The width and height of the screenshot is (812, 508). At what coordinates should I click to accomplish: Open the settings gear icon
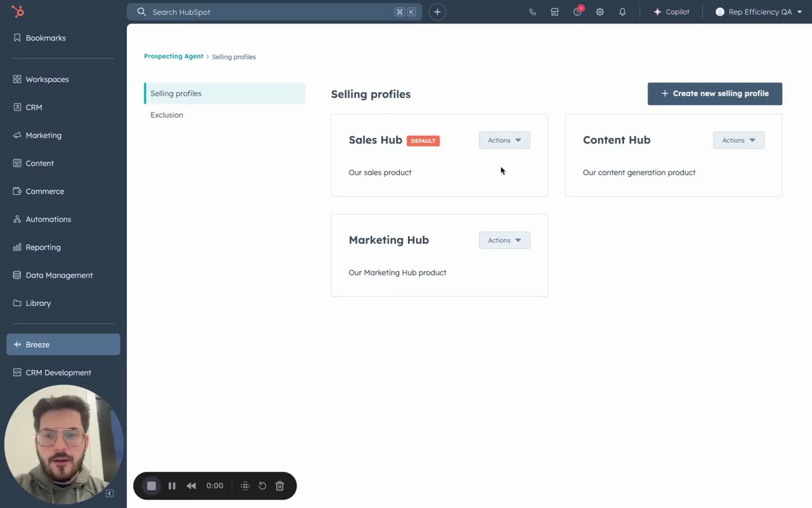[599, 12]
